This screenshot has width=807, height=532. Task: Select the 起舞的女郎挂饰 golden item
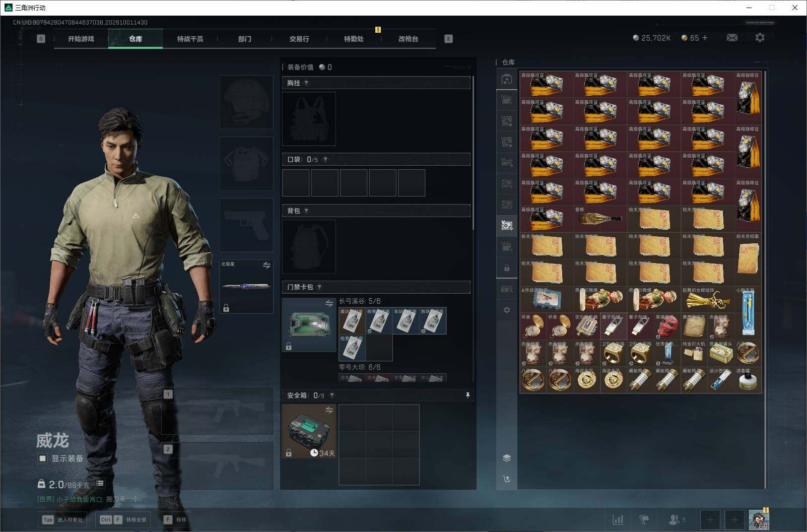tap(708, 299)
